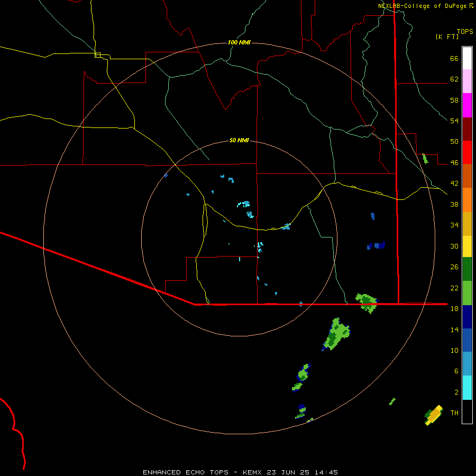The width and height of the screenshot is (476, 476).
Task: Click the legend value "46"
Action: click(454, 163)
